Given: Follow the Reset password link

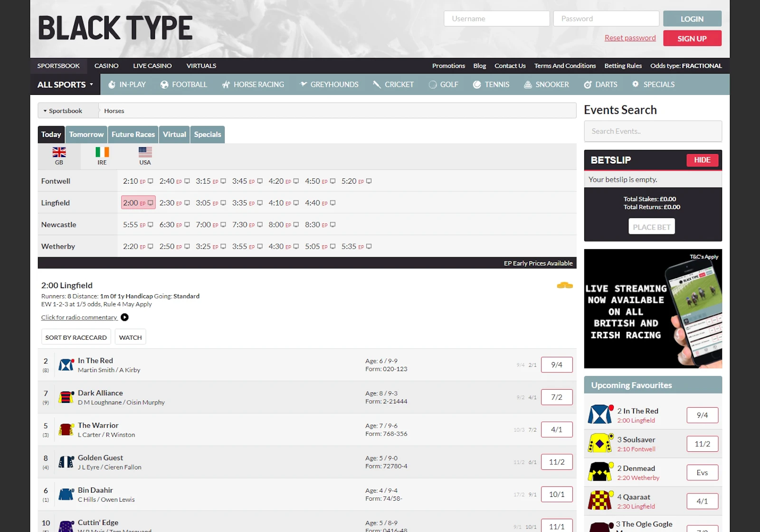Looking at the screenshot, I should point(630,38).
